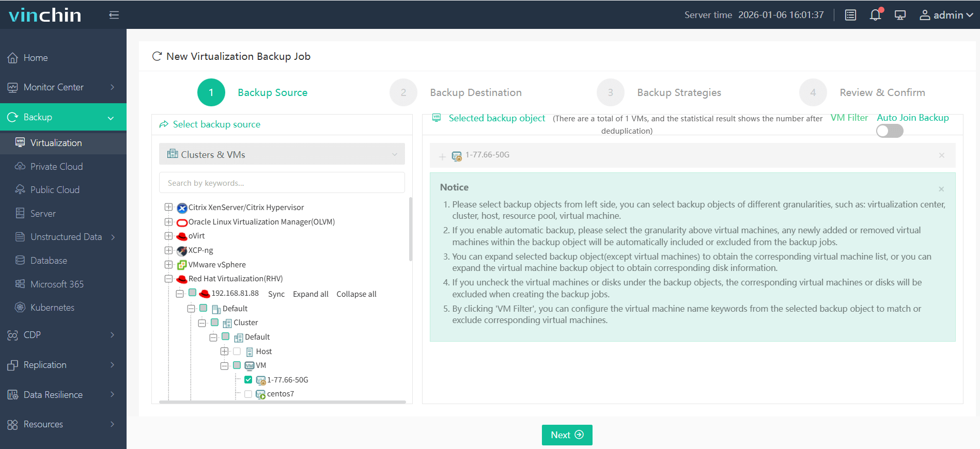The image size is (980, 449).
Task: Remove 1-77.66-50G from selected objects
Action: 941,155
